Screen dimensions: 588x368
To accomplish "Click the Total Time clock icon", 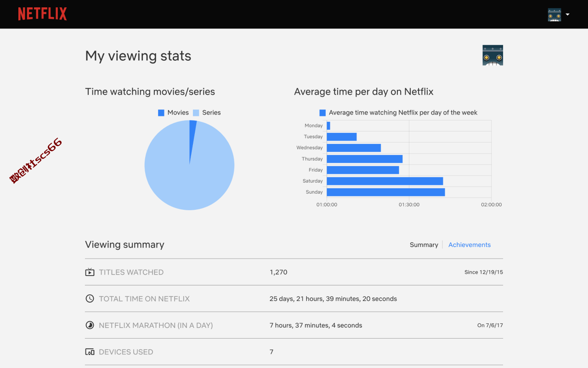I will tap(90, 299).
